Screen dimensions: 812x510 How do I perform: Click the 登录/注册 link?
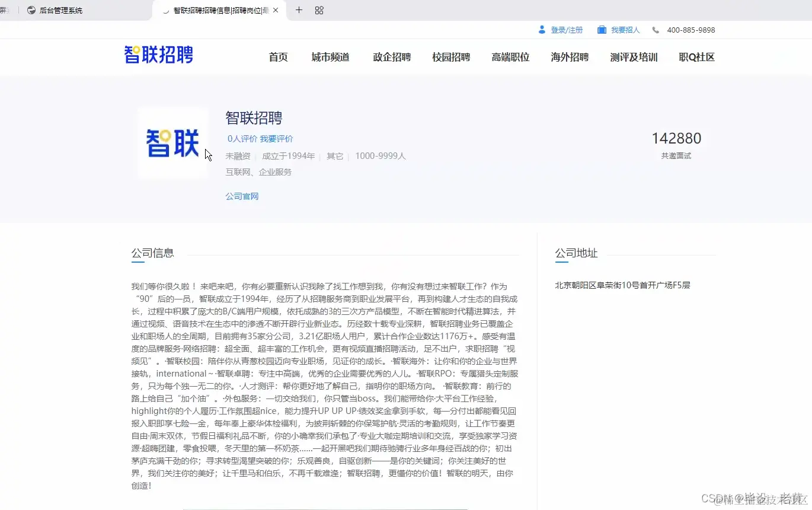click(567, 30)
